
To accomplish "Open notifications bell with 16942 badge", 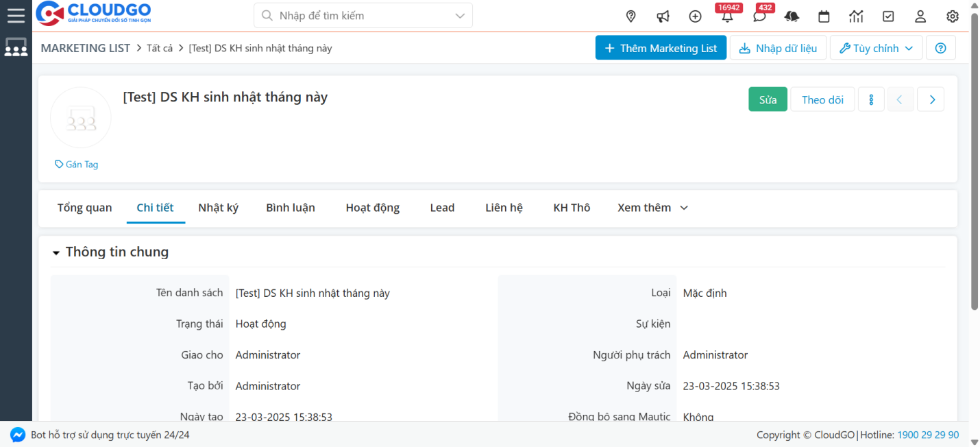I will [x=727, y=16].
